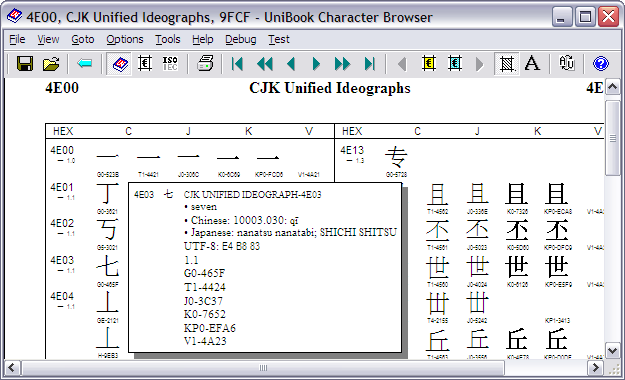Select the 4E13 hex code cell

tap(352, 150)
